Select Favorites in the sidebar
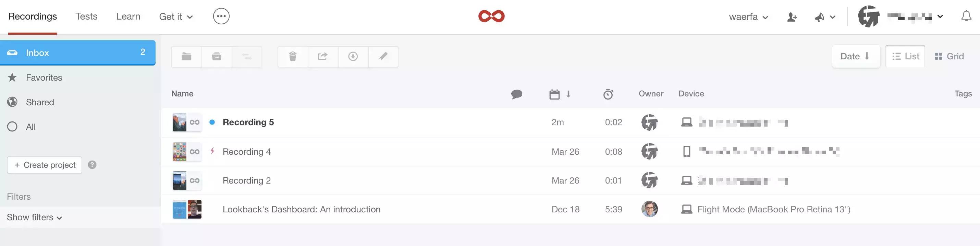 (44, 78)
